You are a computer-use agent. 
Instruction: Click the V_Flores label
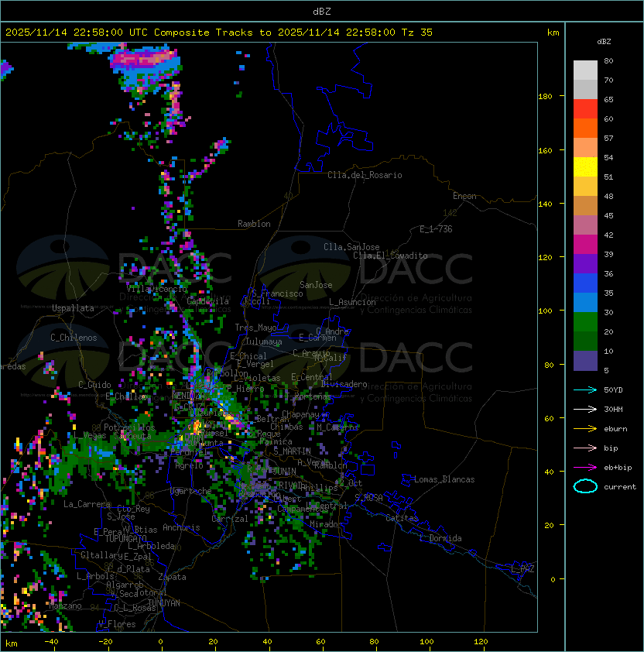[117, 624]
